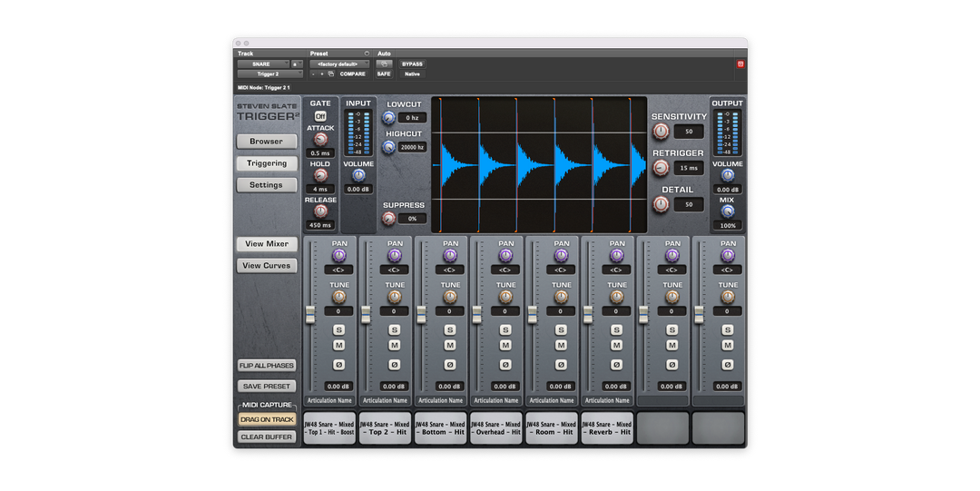Open the Settings page
Viewport: 980px width, 491px height.
[266, 185]
